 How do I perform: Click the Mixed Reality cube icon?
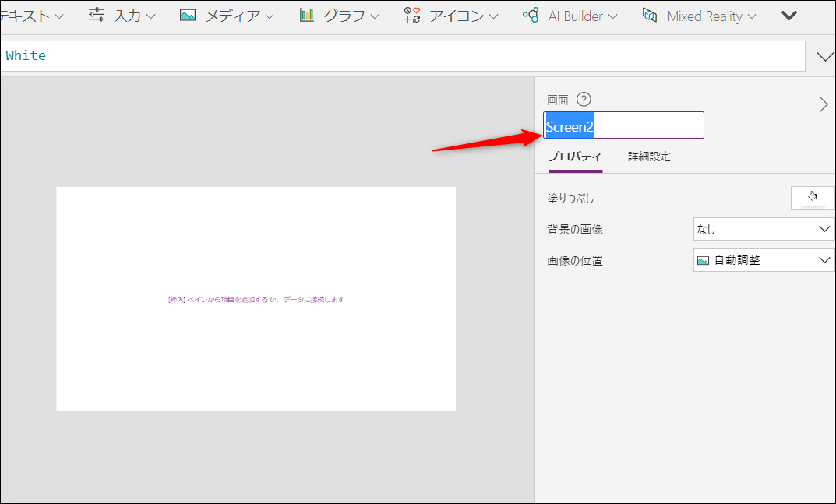[649, 16]
